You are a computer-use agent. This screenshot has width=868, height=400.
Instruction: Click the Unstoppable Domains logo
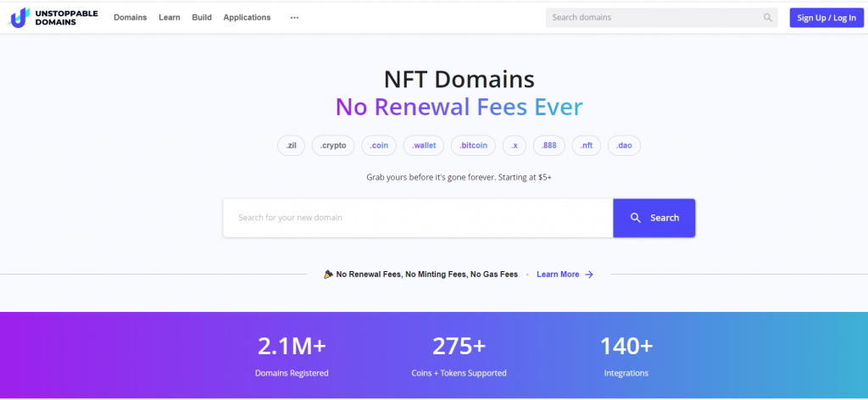pyautogui.click(x=53, y=18)
